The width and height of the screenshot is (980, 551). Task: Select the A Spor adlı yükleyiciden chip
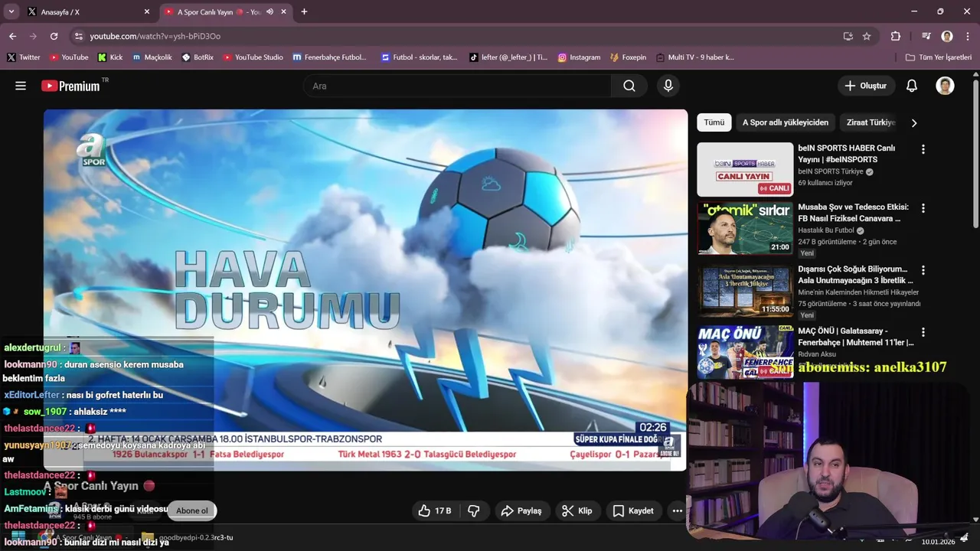point(785,122)
